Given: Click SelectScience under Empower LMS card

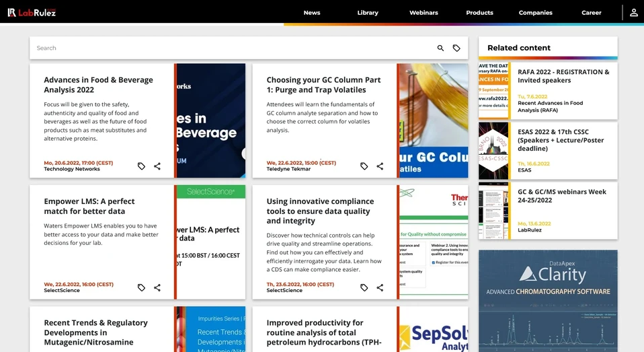Looking at the screenshot, I should point(62,290).
